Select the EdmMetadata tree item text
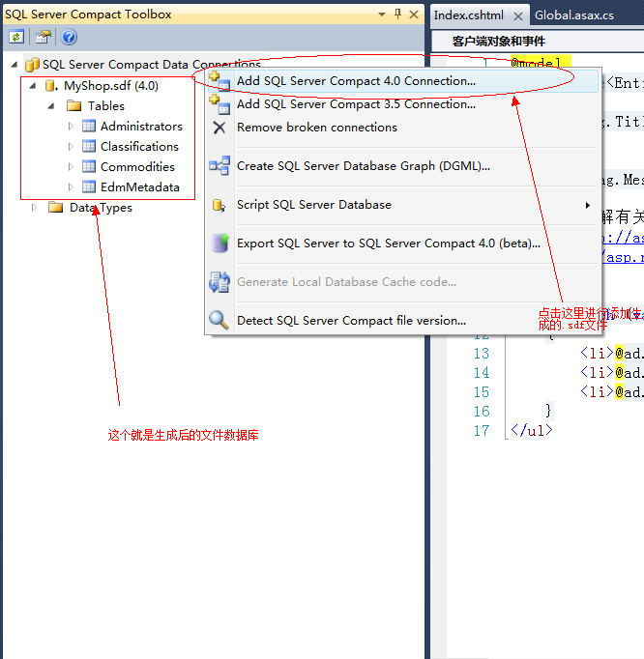 tap(139, 186)
